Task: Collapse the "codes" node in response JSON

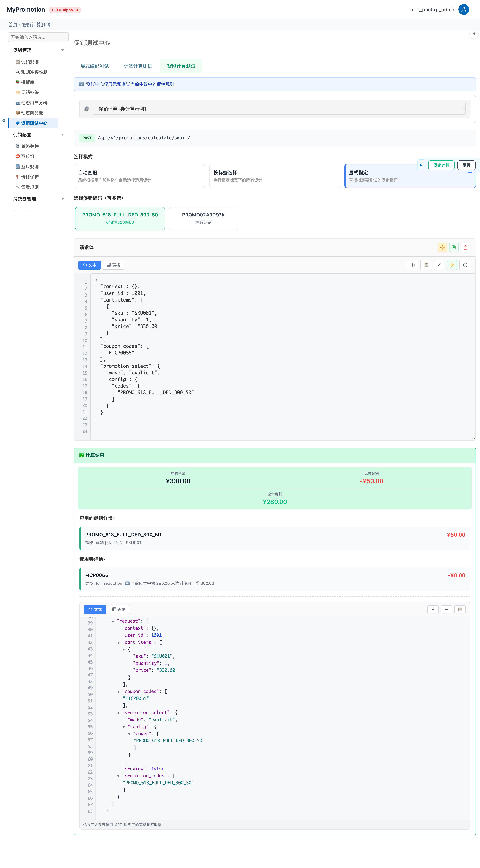Action: coord(129,734)
